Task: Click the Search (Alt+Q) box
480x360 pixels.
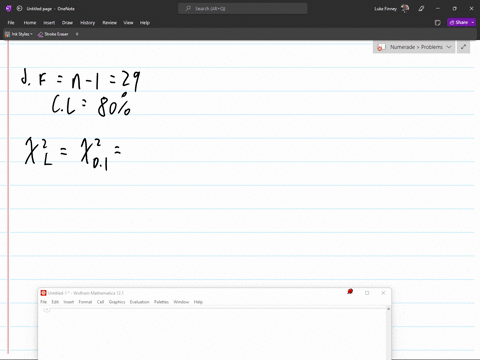Action: [x=243, y=8]
